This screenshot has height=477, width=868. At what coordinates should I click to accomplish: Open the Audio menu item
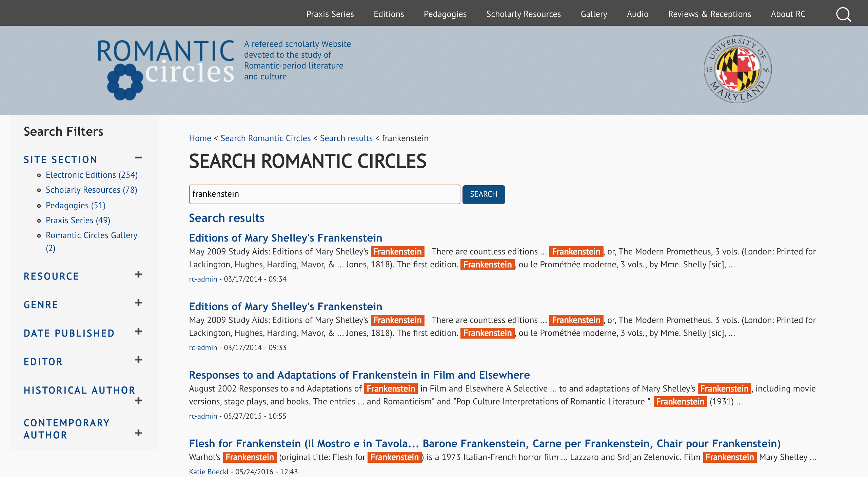click(637, 14)
